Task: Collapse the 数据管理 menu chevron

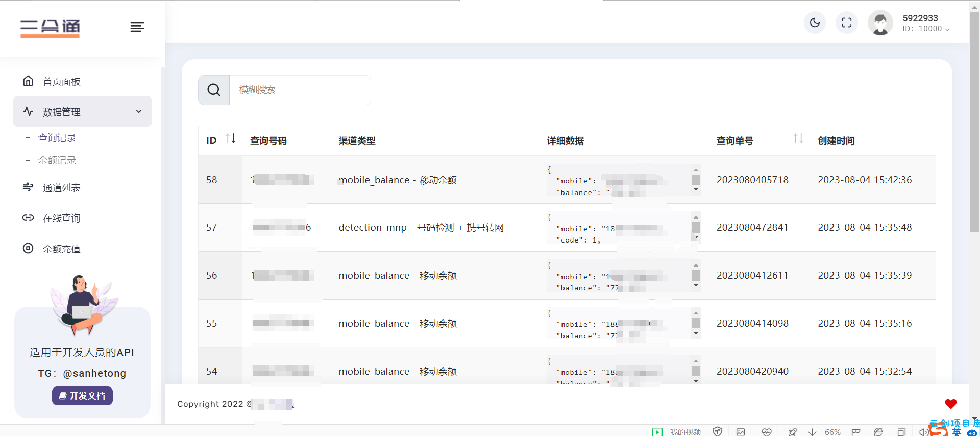Action: pyautogui.click(x=139, y=111)
